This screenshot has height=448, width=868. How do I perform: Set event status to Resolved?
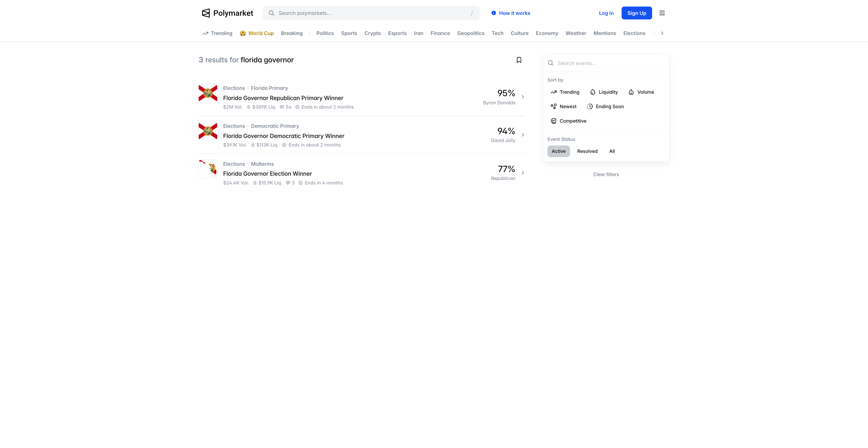(587, 152)
